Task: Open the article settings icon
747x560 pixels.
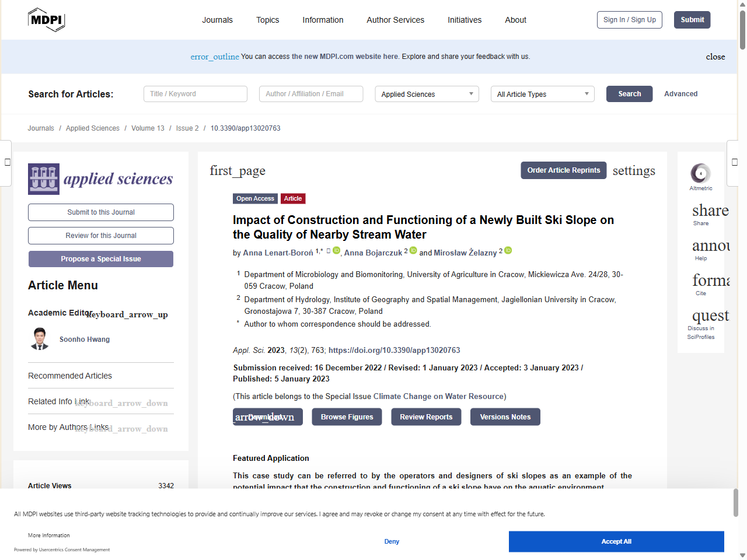Action: pos(634,171)
